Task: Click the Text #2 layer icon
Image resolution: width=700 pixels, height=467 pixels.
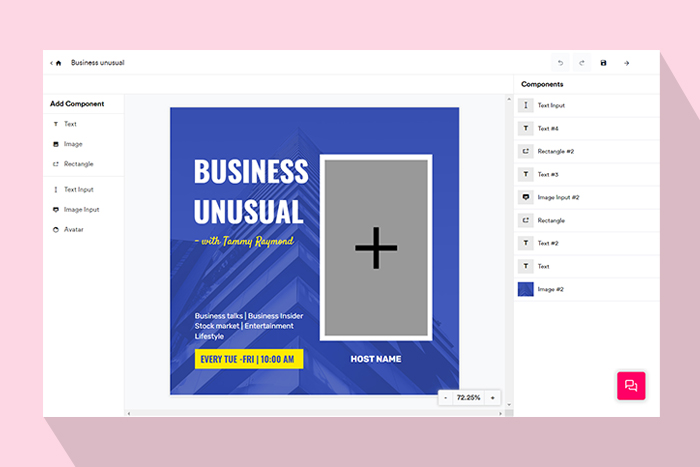Action: tap(525, 243)
